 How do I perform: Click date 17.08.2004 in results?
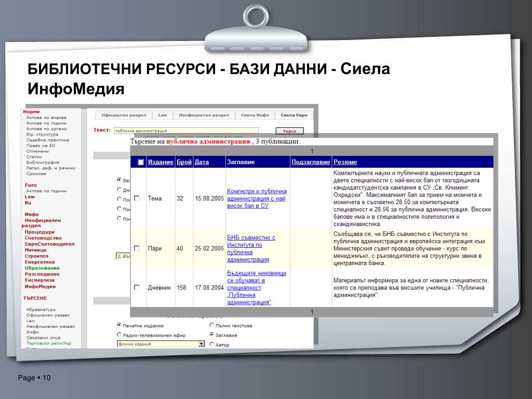pos(209,288)
